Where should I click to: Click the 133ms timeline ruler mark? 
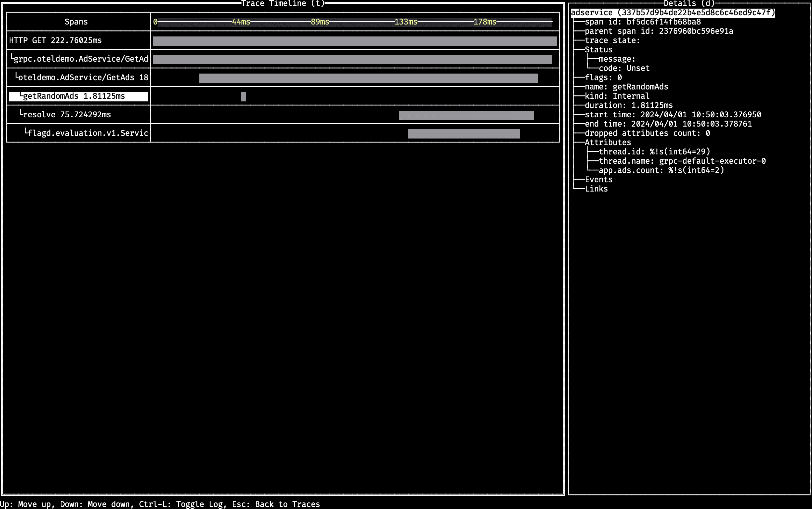[406, 22]
